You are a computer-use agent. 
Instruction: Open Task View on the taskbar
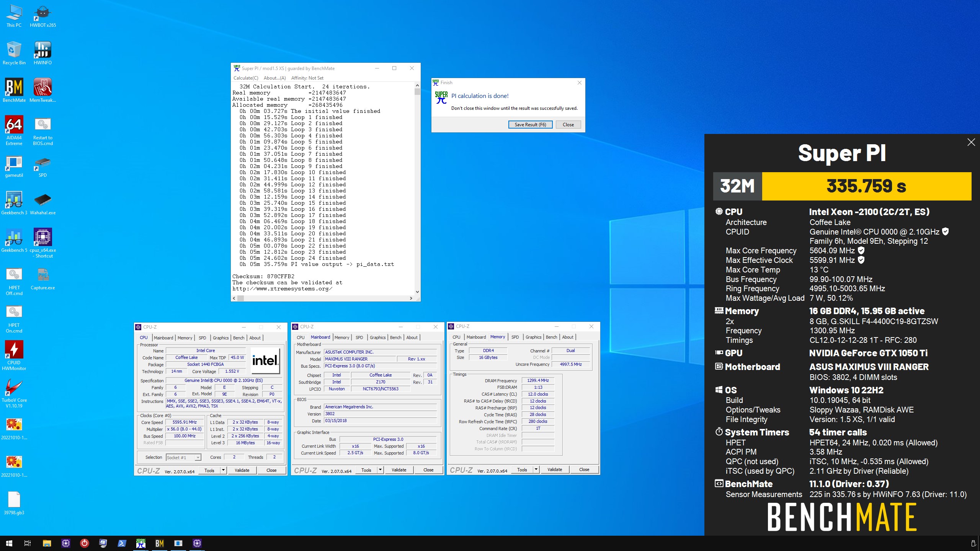tap(28, 543)
